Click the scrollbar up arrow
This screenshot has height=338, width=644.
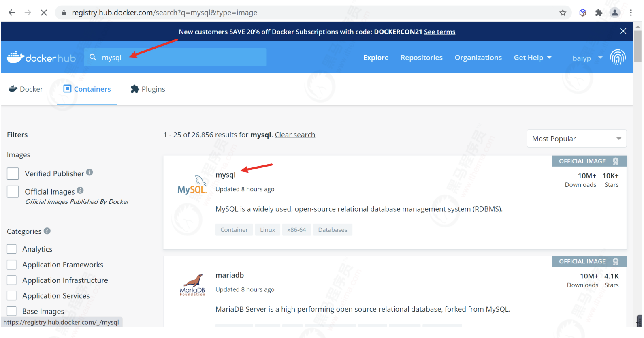[x=638, y=26]
